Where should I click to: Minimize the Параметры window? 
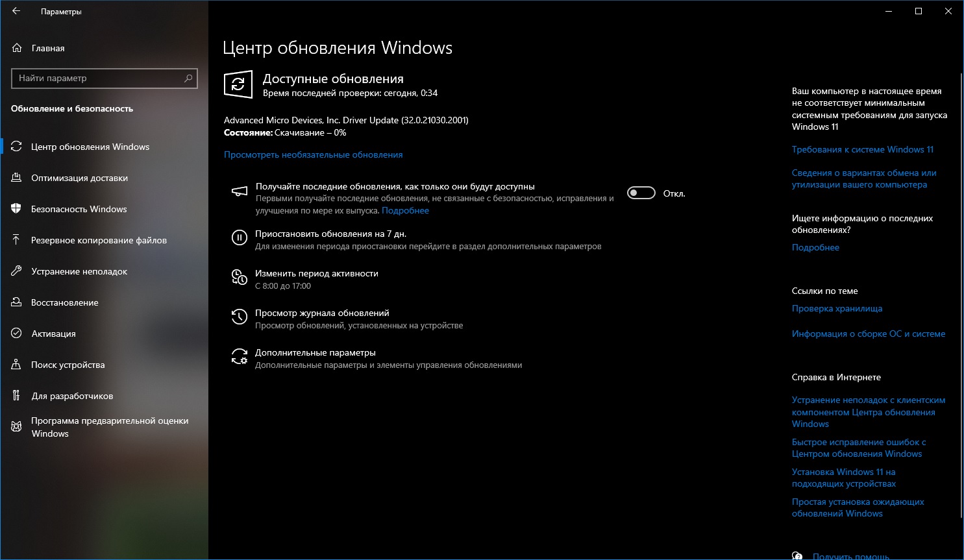point(889,11)
